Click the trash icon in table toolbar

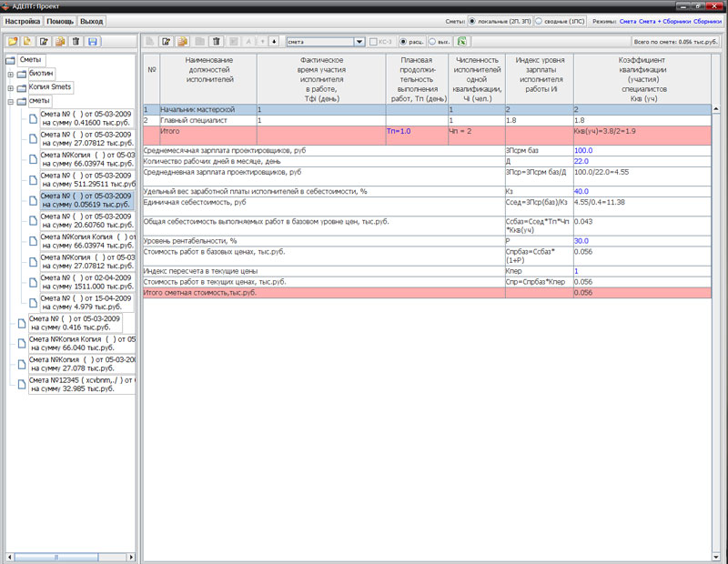click(x=216, y=42)
